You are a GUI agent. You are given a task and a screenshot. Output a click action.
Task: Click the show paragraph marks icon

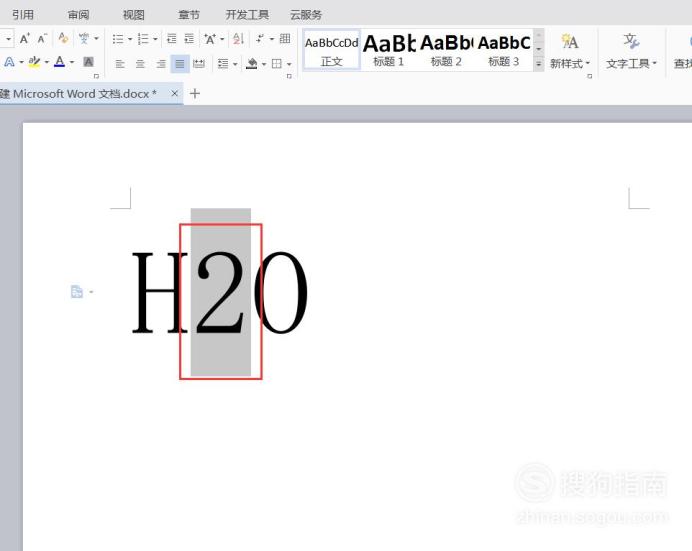(260, 39)
